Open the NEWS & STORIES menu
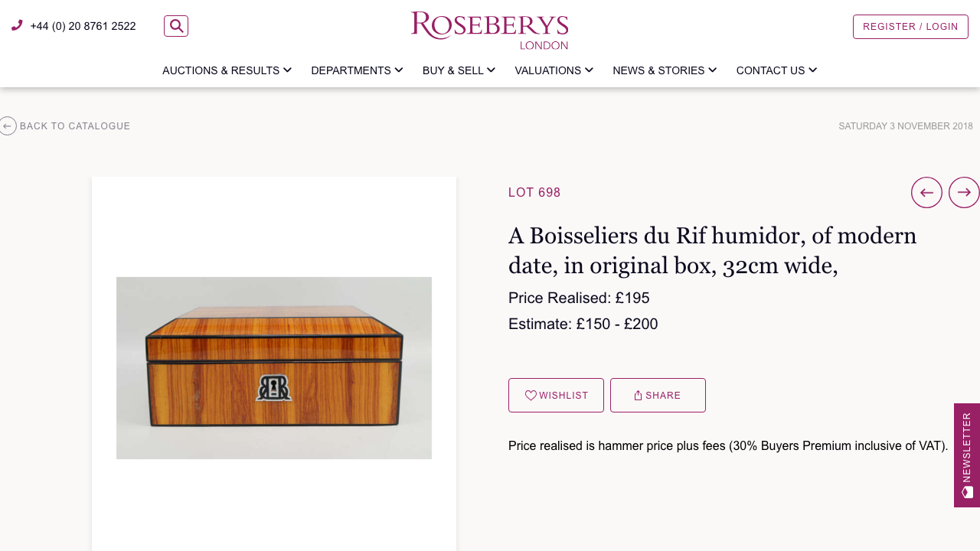This screenshot has height=551, width=980. [x=665, y=70]
